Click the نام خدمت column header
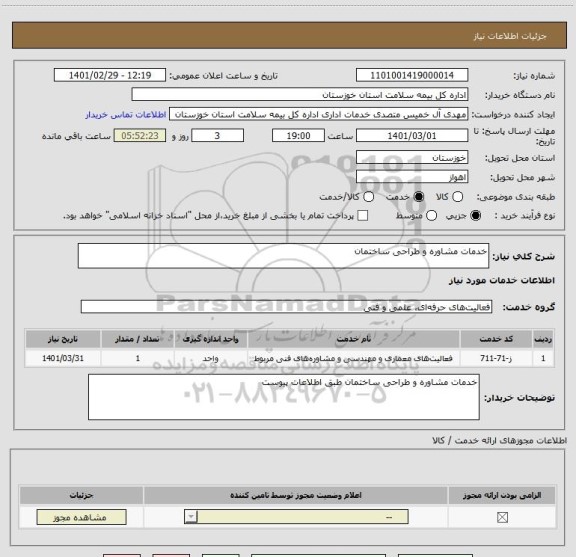This screenshot has height=557, width=576. (x=353, y=339)
